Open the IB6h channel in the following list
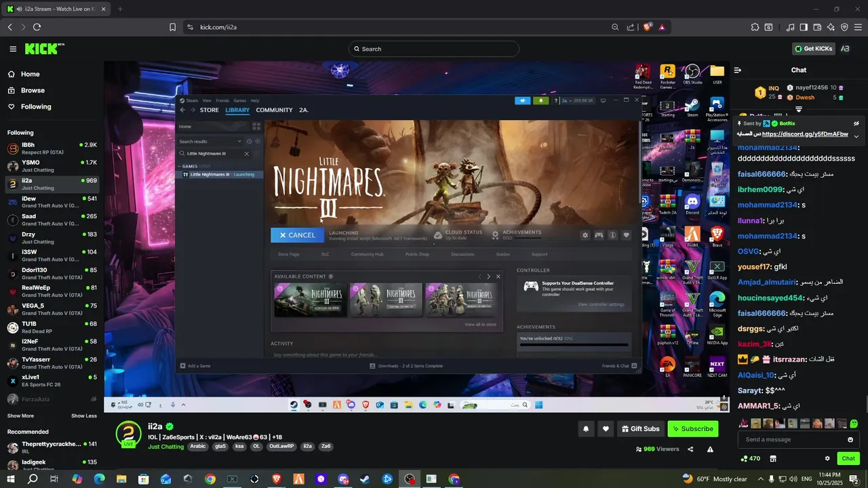Screen dimensions: 868x488 pos(52,148)
